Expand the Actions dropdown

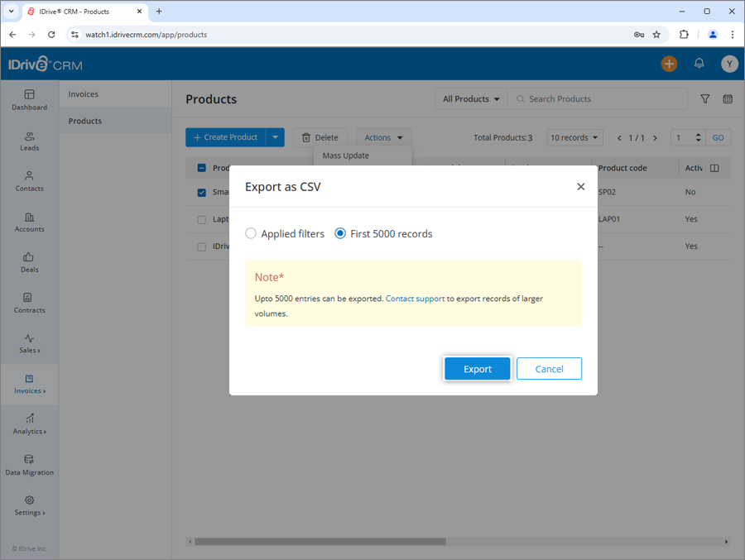(383, 137)
